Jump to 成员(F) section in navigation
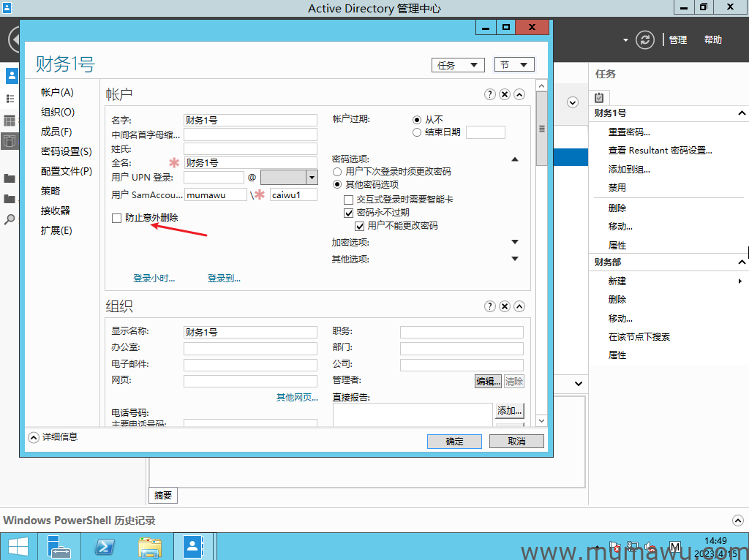Screen dimensions: 749x560 pos(56,132)
